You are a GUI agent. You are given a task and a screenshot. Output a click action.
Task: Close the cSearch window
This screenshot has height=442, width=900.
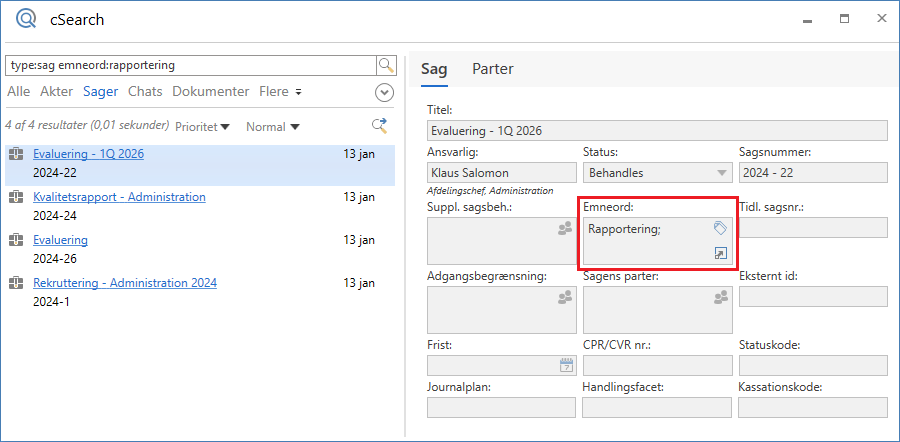[882, 18]
